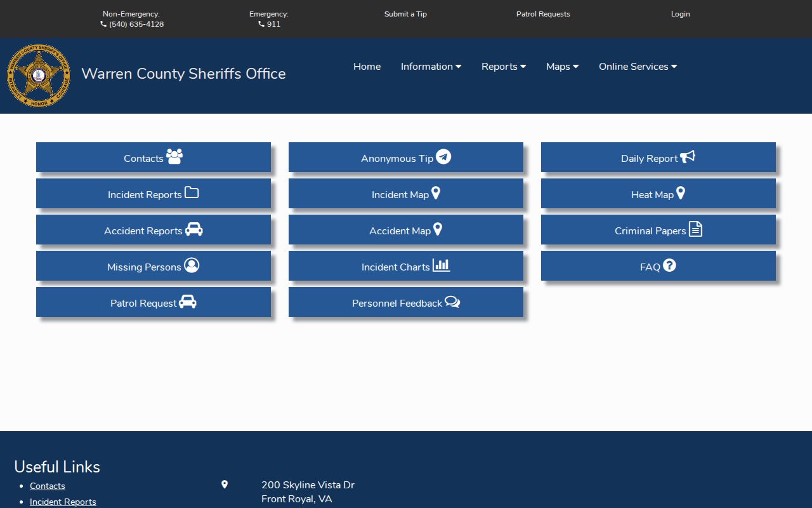Click the car icon on Patrol Request
Screen dimensions: 812x508
click(188, 302)
